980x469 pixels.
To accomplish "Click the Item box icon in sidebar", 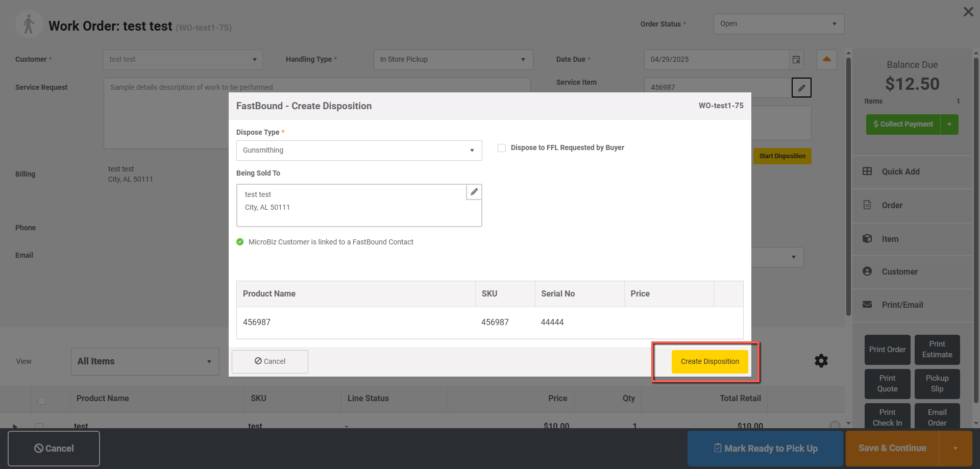I will click(x=867, y=238).
